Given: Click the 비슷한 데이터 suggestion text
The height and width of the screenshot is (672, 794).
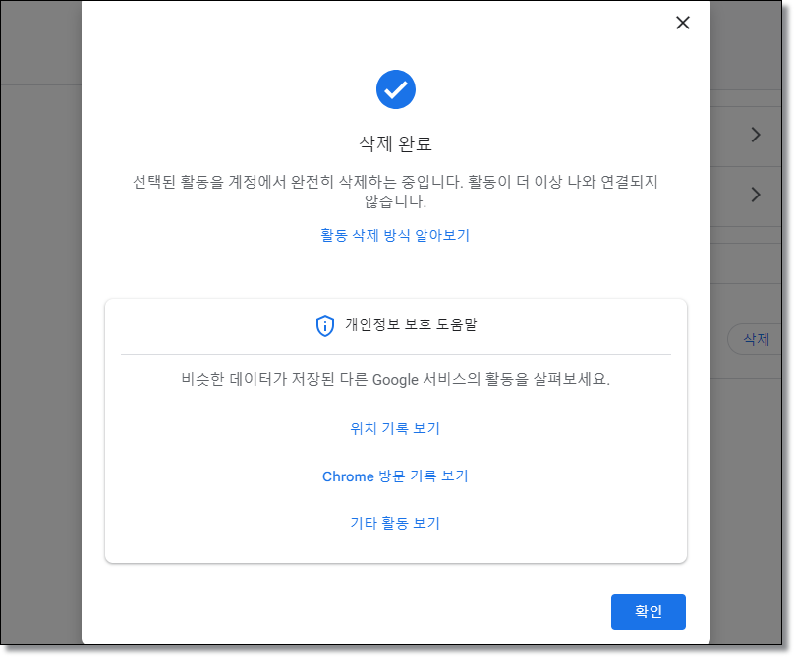Looking at the screenshot, I should 395,380.
